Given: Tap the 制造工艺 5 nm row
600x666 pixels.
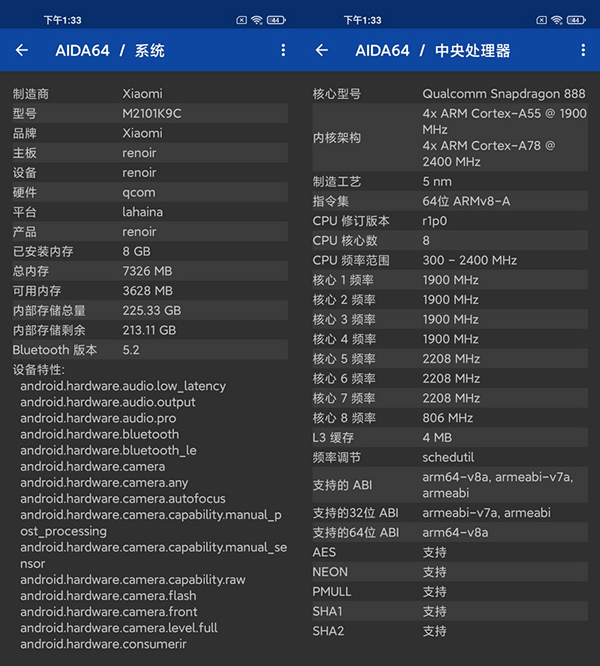Looking at the screenshot, I should [450, 181].
